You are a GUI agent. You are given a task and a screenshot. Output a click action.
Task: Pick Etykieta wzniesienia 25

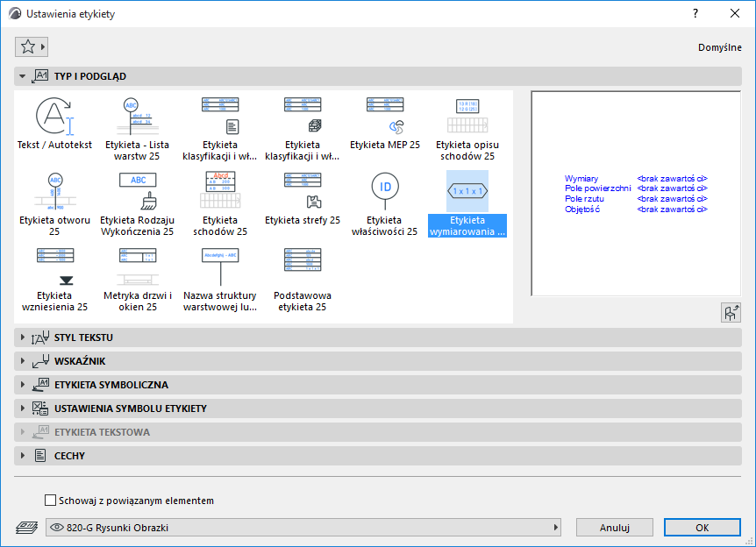point(55,280)
